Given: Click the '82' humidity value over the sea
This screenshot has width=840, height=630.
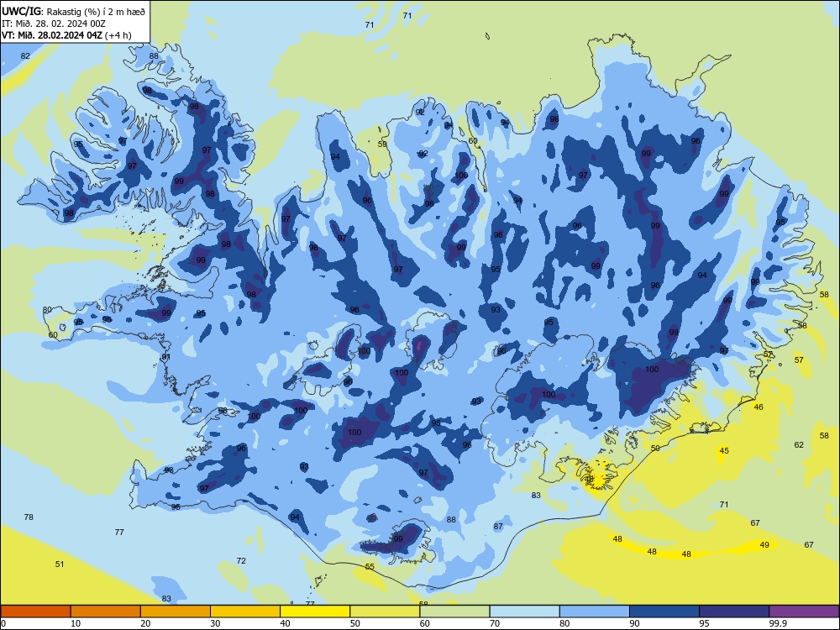Looking at the screenshot, I should (x=25, y=55).
